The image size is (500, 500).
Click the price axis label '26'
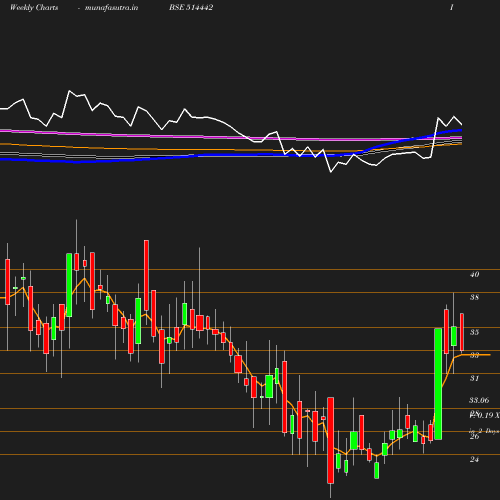[x=474, y=436]
